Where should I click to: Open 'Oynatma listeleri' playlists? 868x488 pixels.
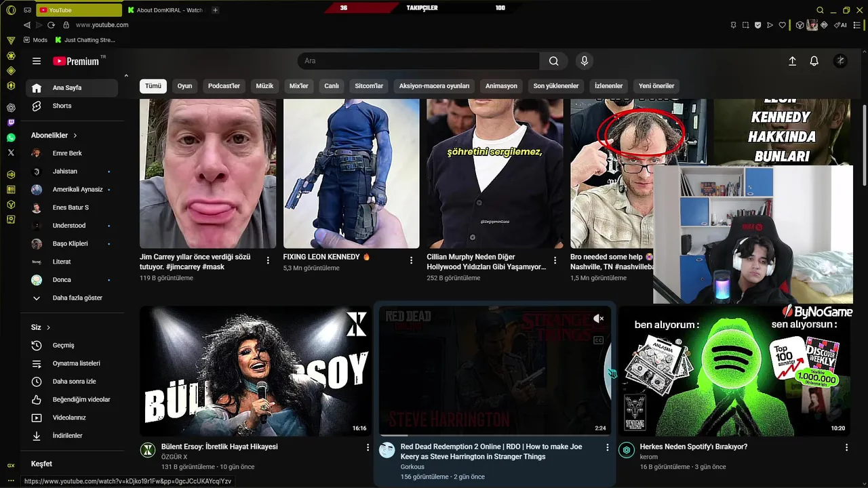coord(71,363)
